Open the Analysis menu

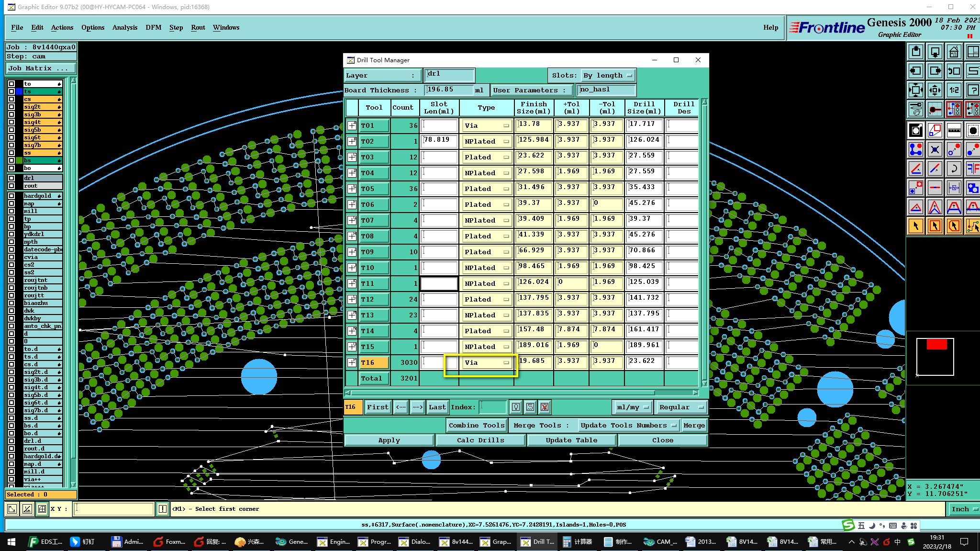(125, 27)
